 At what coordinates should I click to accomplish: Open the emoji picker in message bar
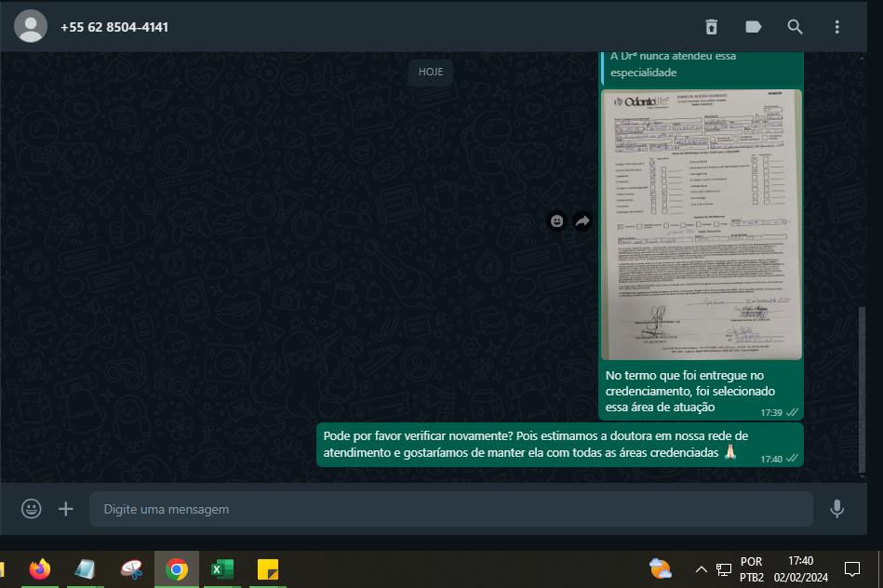[32, 509]
